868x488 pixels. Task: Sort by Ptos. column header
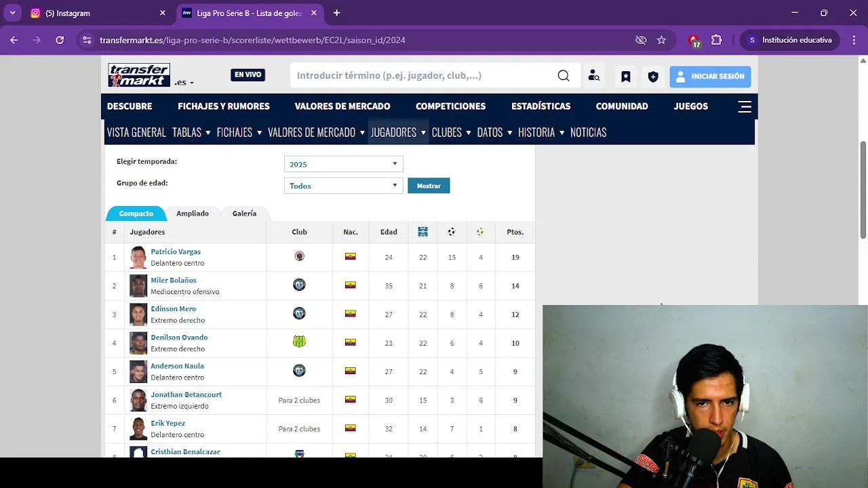[x=515, y=232]
